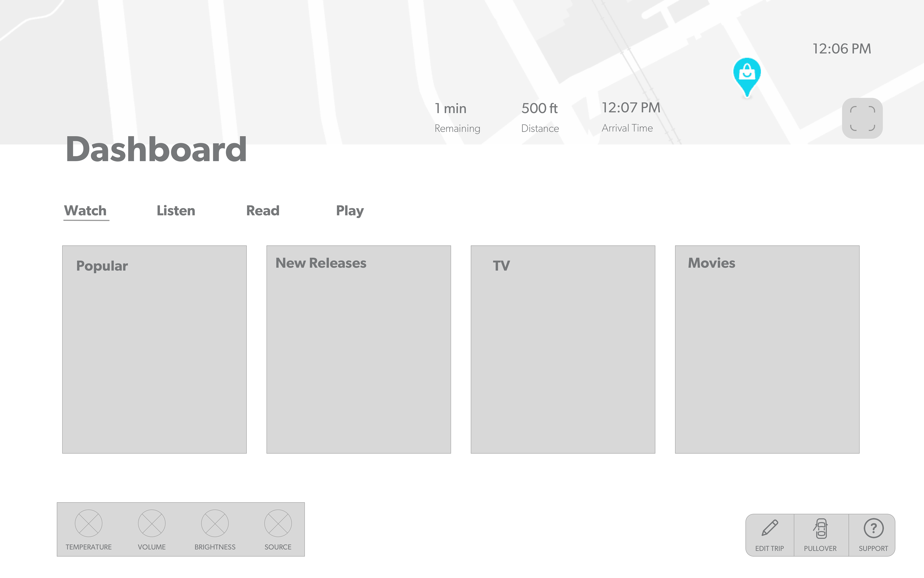The width and height of the screenshot is (924, 578).
Task: Click the 500 ft Distance readout
Action: [540, 117]
